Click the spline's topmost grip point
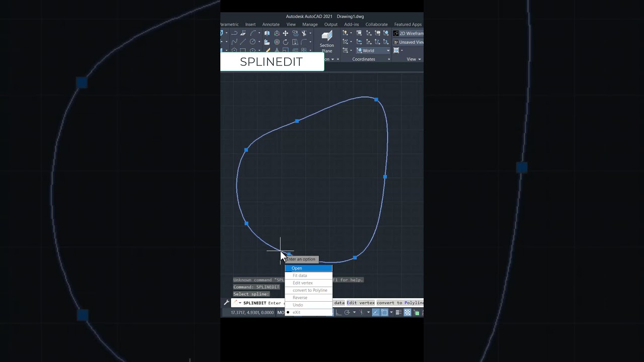644x362 pixels. [x=376, y=100]
